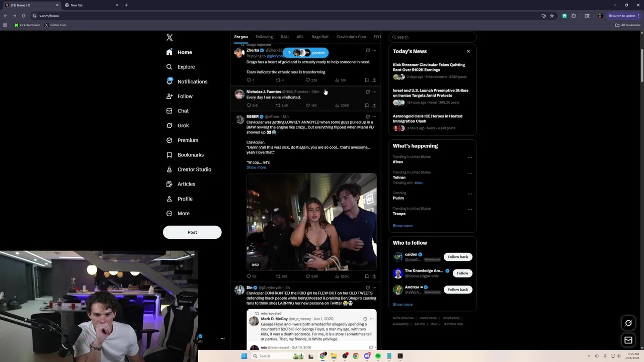Open the X logo home icon
Screen dimensions: 644x362
(x=170, y=38)
